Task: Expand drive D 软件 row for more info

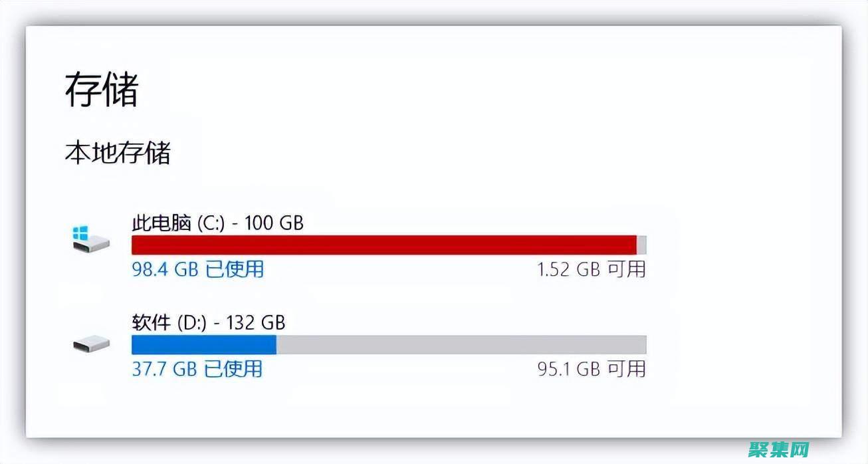Action: (x=209, y=324)
